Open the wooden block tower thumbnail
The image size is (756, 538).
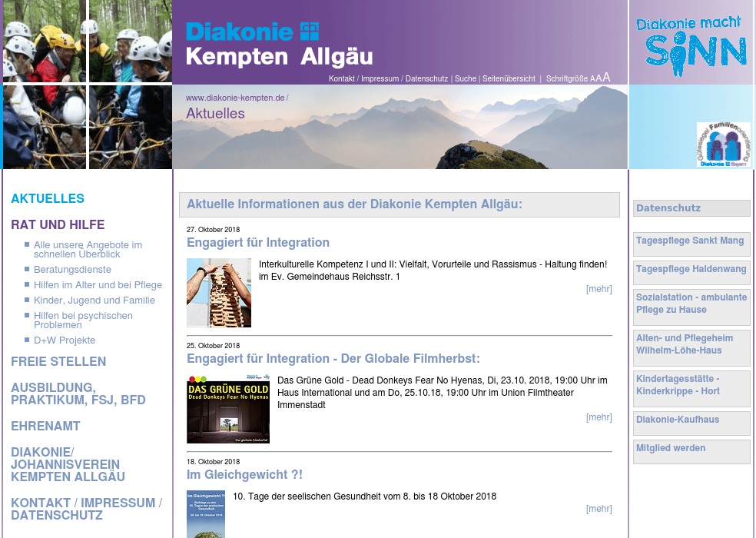[218, 293]
